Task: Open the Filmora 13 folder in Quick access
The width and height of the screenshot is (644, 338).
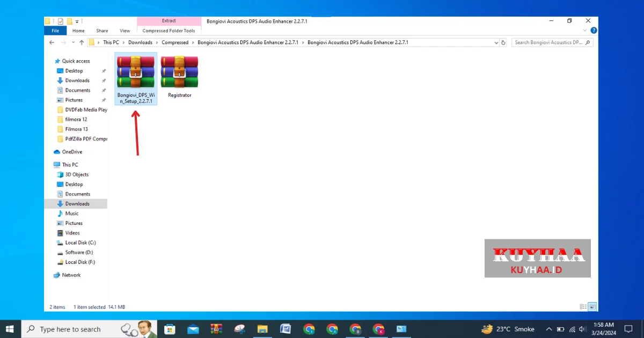Action: [x=76, y=129]
